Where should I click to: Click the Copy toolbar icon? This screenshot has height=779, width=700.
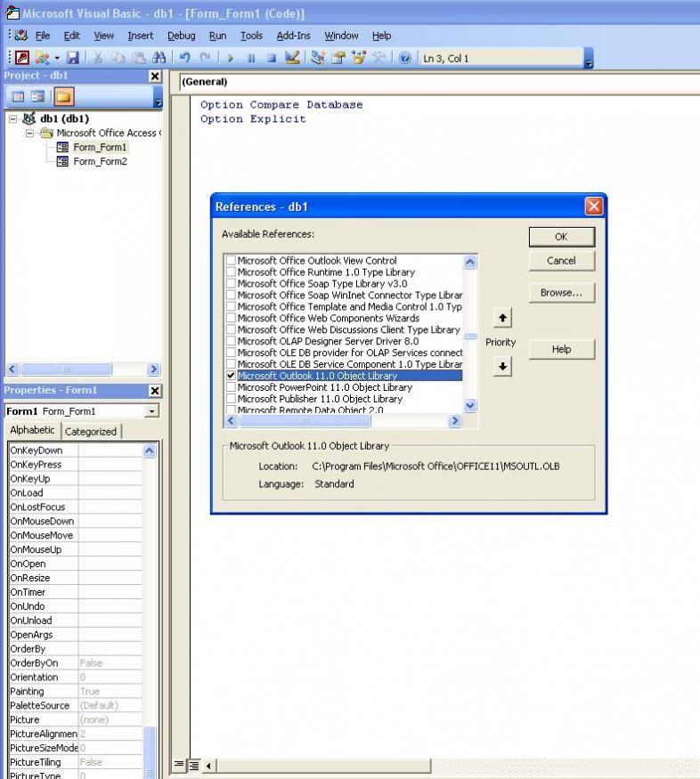118,58
